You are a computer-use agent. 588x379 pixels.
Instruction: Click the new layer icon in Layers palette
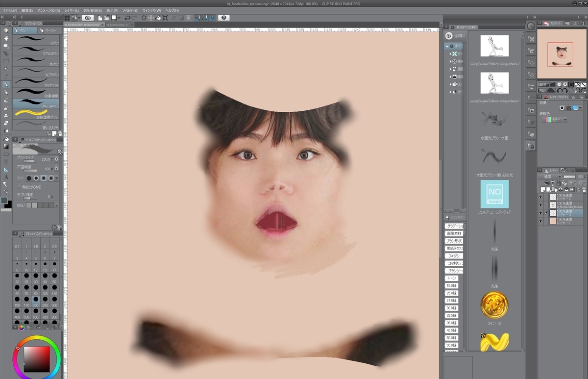tap(543, 189)
